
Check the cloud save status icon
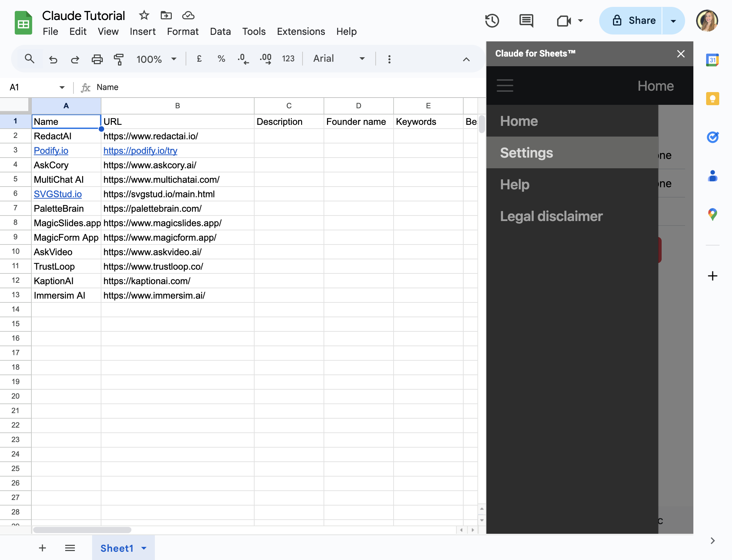point(188,15)
